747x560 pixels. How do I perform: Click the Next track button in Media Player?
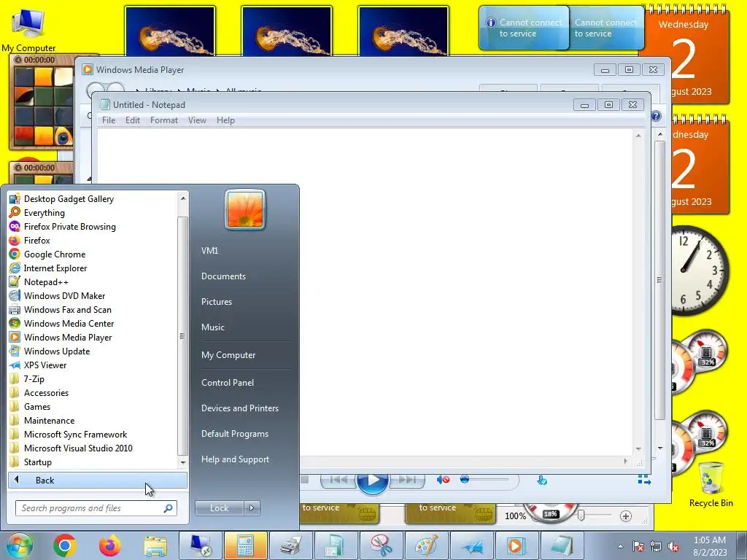[407, 480]
